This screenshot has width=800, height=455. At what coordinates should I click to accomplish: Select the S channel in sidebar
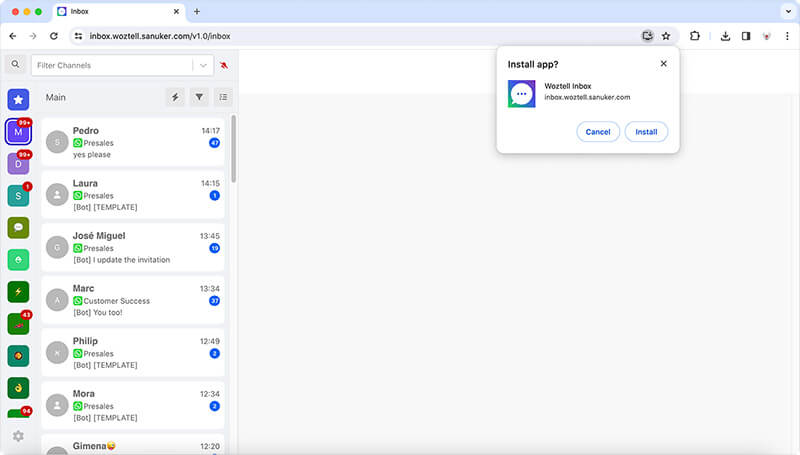pos(18,196)
